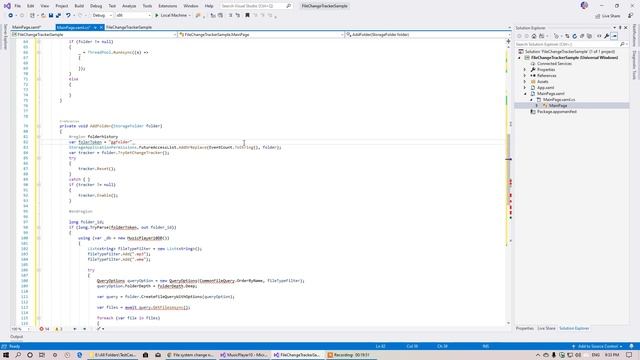
Task: Click the Save icon in toolbar
Action: [51, 16]
